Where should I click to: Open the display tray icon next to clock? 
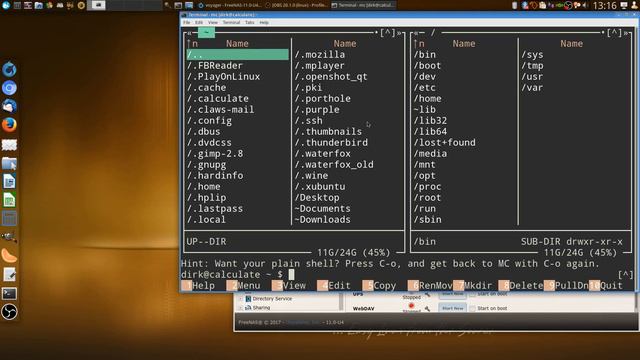click(624, 5)
